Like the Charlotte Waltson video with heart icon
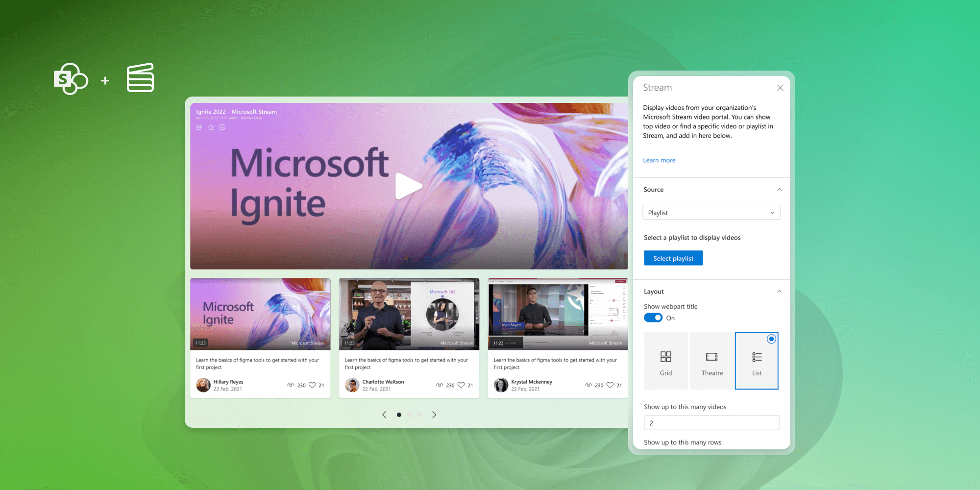The image size is (980, 490). (461, 385)
